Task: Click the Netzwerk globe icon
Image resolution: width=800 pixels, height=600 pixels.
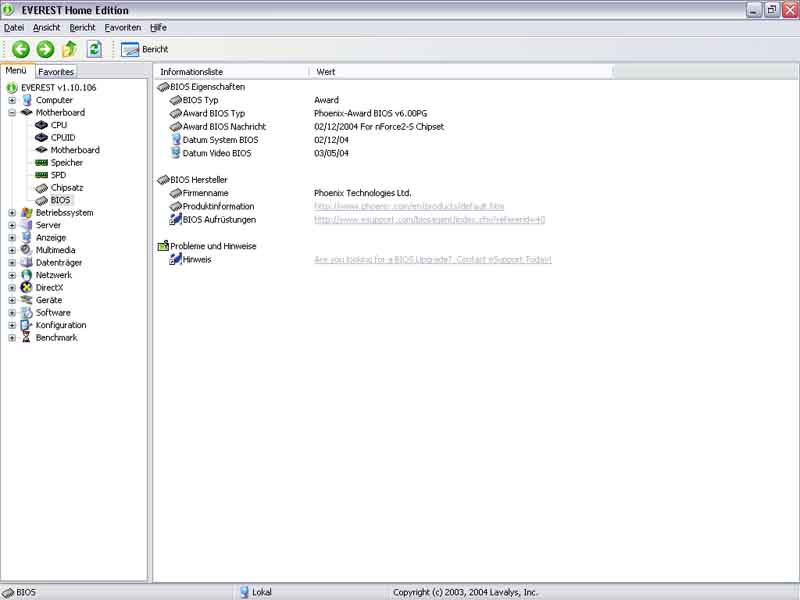Action: coord(27,275)
